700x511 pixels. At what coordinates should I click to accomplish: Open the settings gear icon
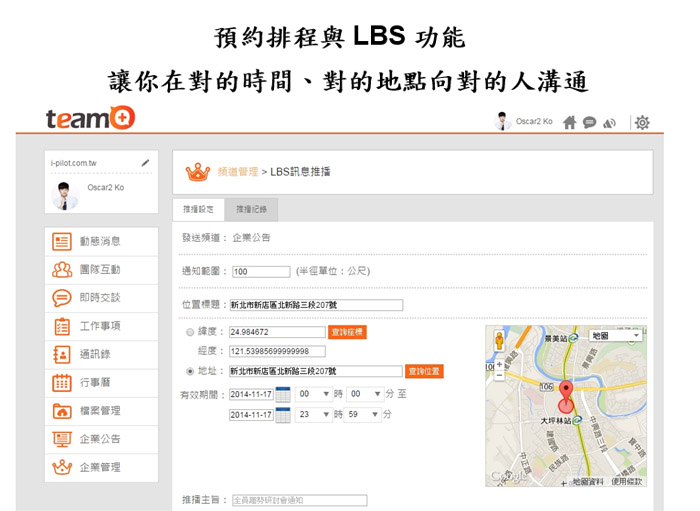coord(642,122)
